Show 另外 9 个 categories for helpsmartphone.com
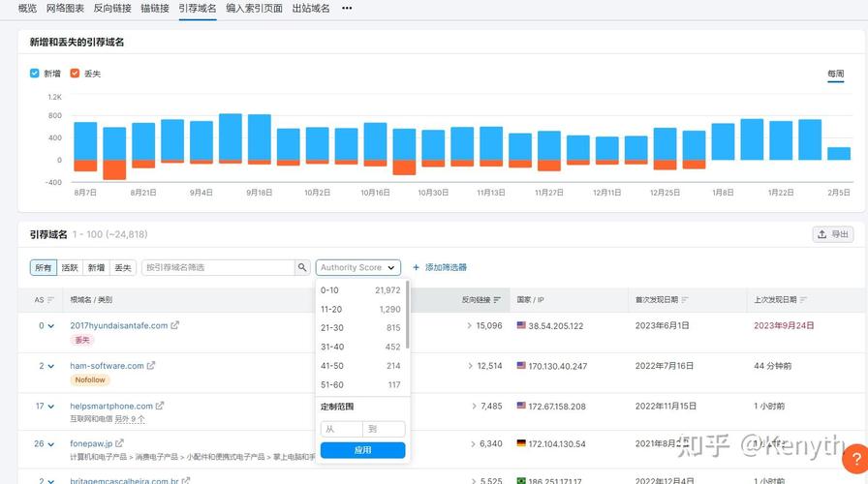This screenshot has width=868, height=484. point(130,419)
